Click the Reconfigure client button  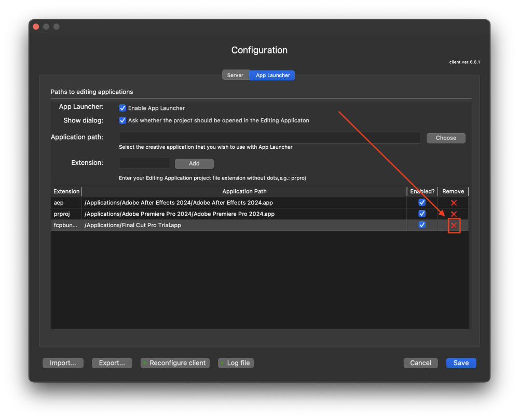pyautogui.click(x=175, y=363)
